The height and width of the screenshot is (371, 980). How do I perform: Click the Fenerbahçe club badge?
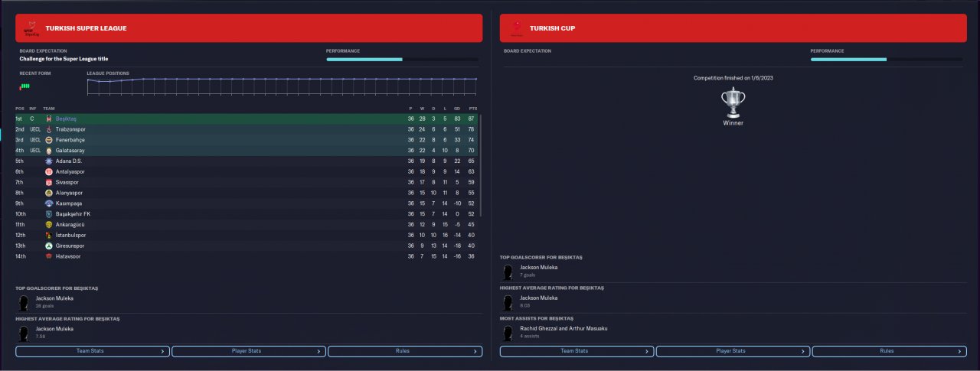click(49, 140)
